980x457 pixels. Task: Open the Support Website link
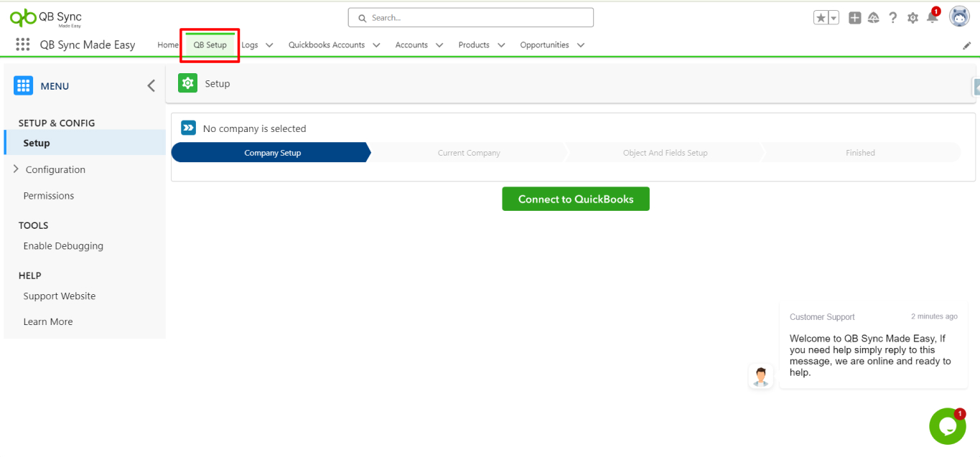click(59, 296)
